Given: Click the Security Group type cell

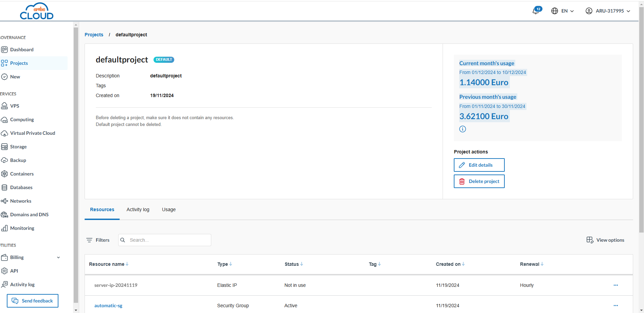Looking at the screenshot, I should (x=233, y=306).
